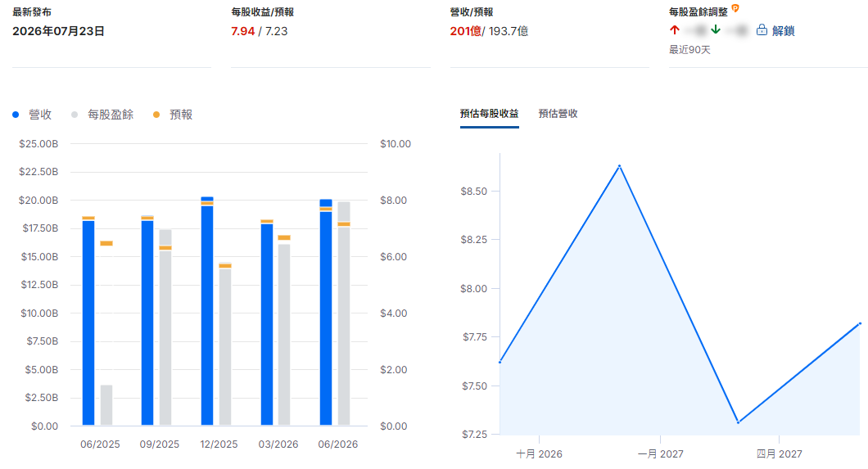The image size is (868, 469).
Task: Select the gray EPS bar for 06/2025
Action: point(106,405)
